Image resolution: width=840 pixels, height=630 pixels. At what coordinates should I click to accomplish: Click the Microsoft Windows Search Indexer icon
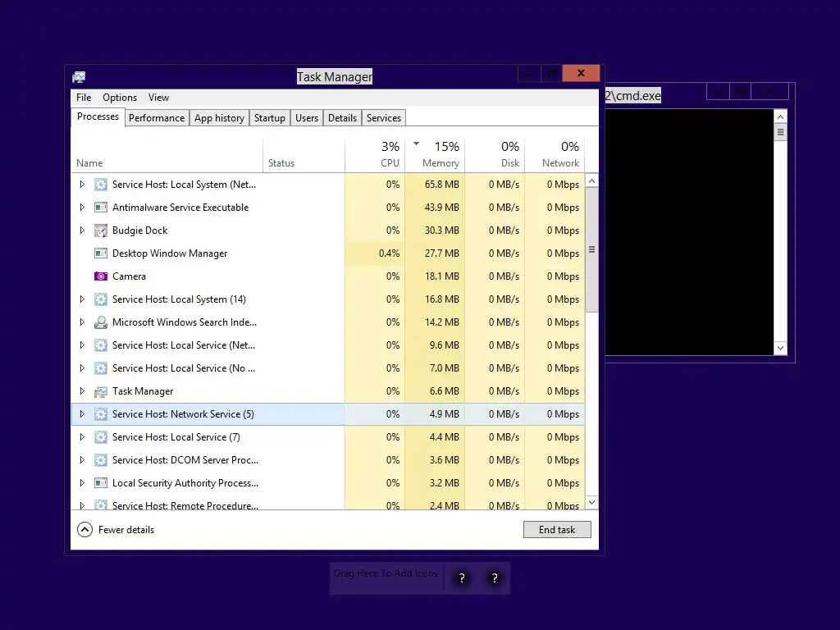[x=101, y=322]
